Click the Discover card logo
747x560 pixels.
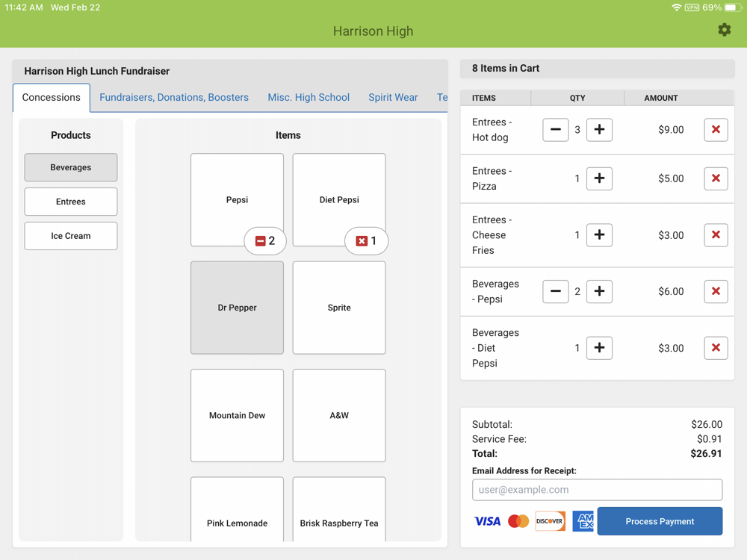pos(551,521)
